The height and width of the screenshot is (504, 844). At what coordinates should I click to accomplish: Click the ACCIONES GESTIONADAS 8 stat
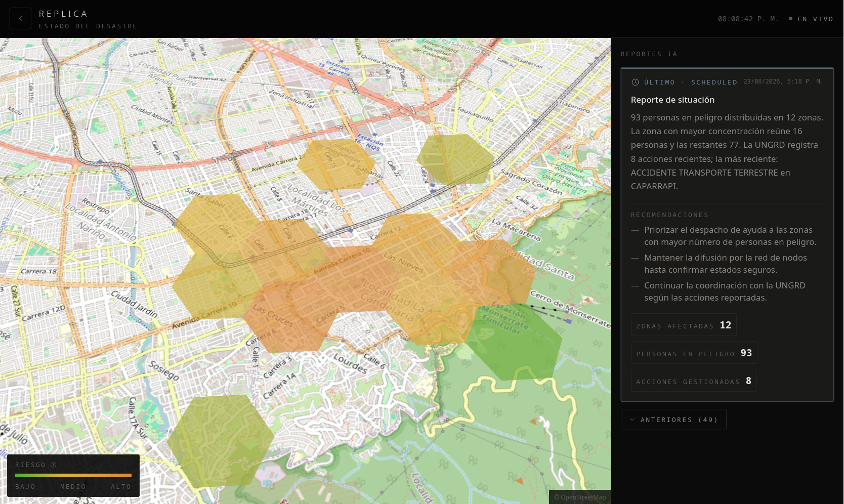pos(694,381)
